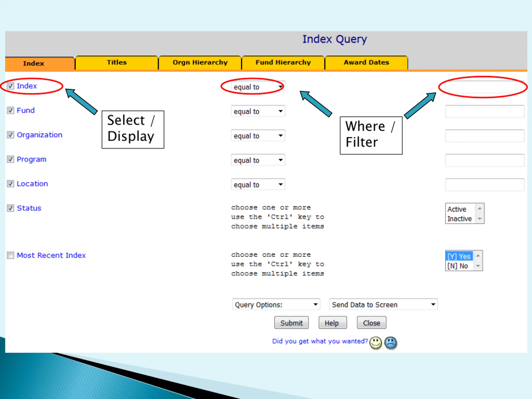Click the Close button
532x399 pixels.
(x=372, y=323)
